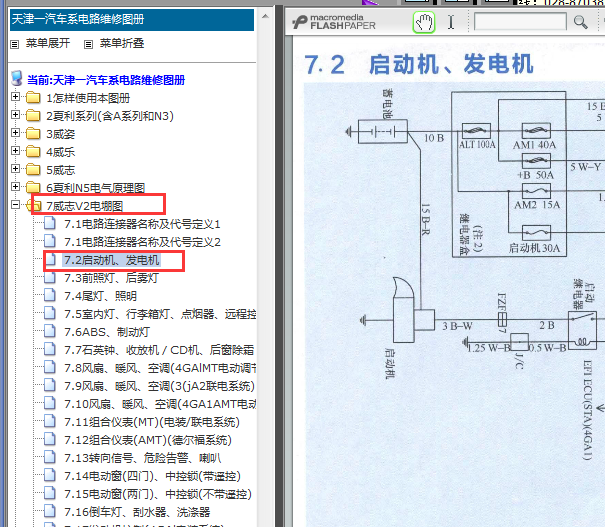Click the page icon for 7.2启动机、发电机
605x527 pixels.
50,259
